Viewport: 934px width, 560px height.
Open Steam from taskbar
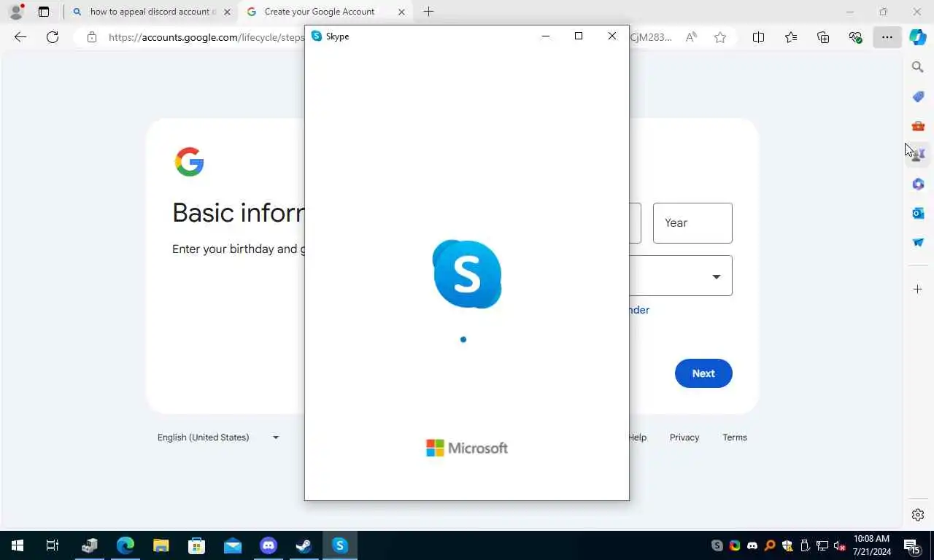304,545
